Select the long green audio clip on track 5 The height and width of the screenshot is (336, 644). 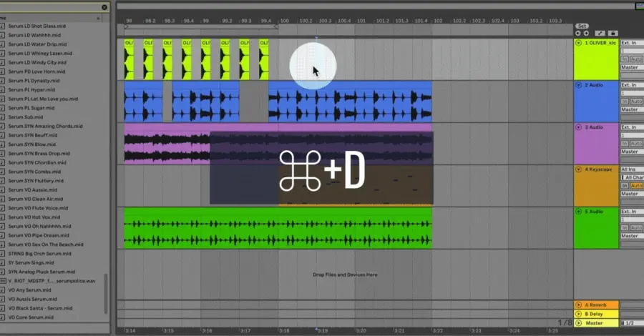click(278, 228)
